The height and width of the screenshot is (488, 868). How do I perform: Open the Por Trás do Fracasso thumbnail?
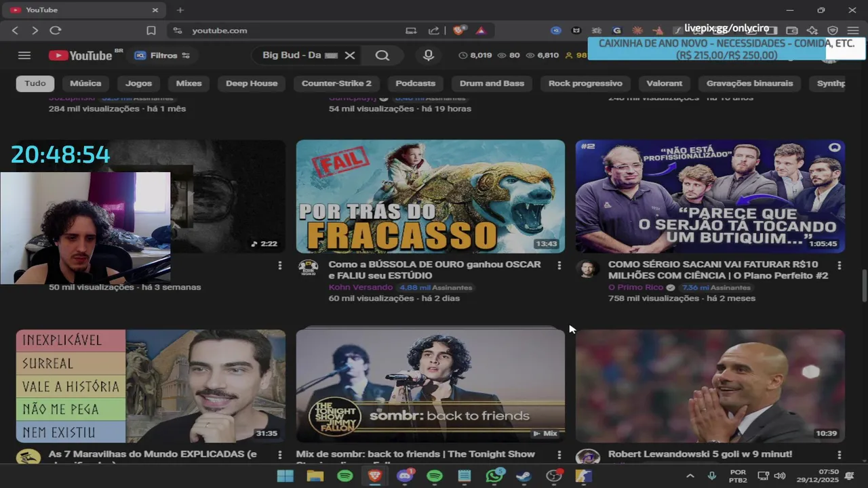coord(430,197)
